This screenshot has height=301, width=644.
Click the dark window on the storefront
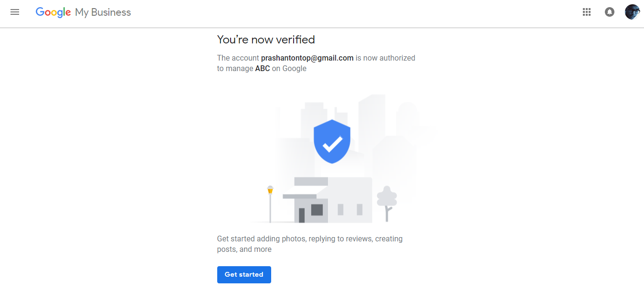[317, 210]
